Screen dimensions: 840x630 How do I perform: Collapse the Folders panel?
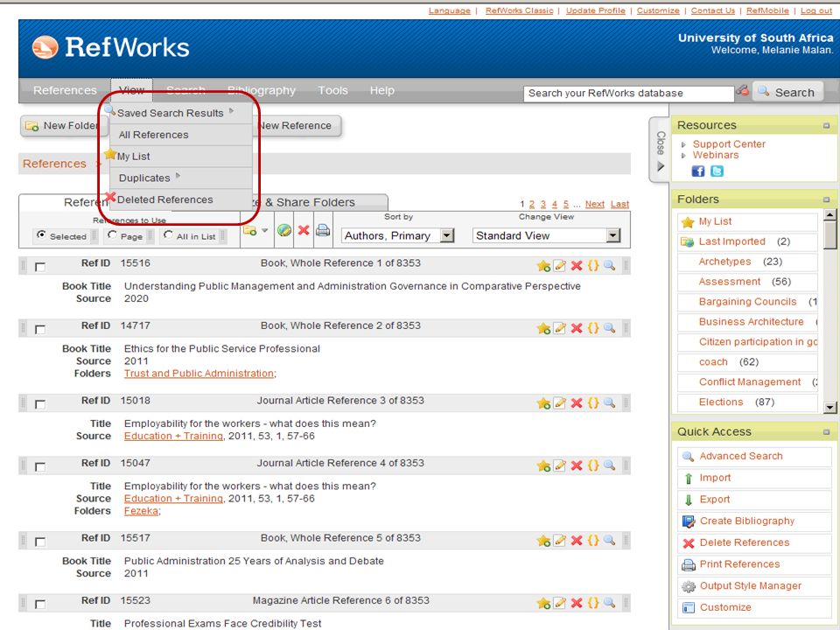(x=827, y=199)
